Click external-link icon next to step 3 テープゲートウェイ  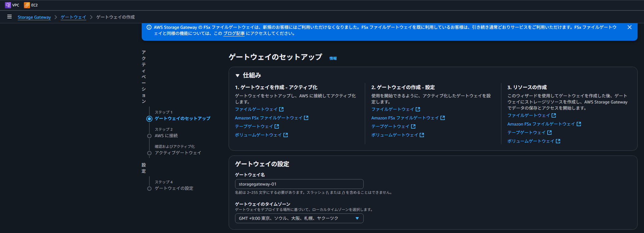550,133
